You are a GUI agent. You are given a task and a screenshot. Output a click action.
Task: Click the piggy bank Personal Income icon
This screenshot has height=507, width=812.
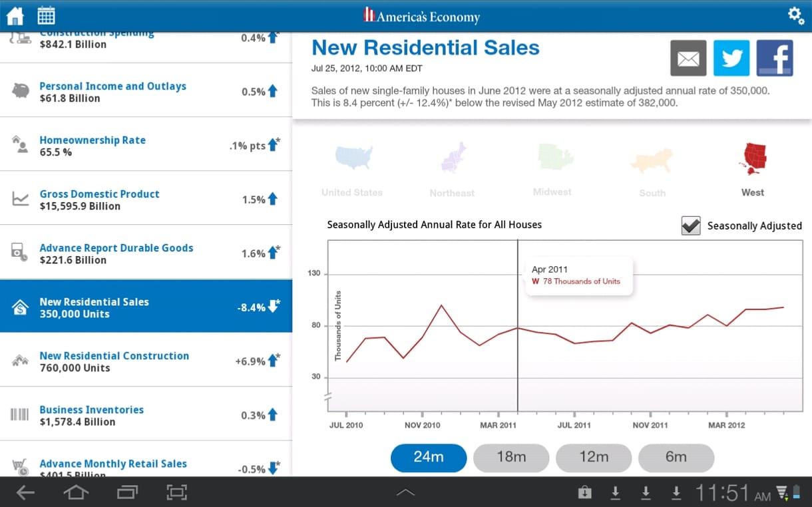coord(21,91)
